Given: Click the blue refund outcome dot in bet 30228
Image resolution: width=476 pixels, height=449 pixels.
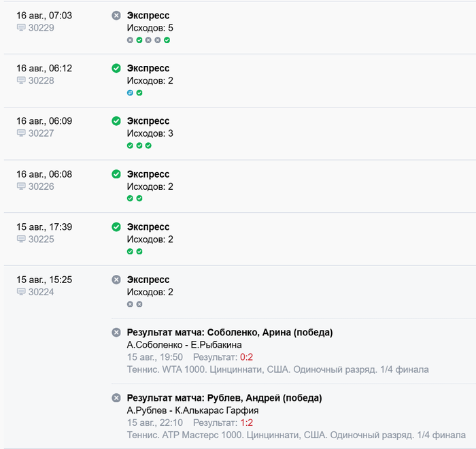Looking at the screenshot, I should pos(130,93).
